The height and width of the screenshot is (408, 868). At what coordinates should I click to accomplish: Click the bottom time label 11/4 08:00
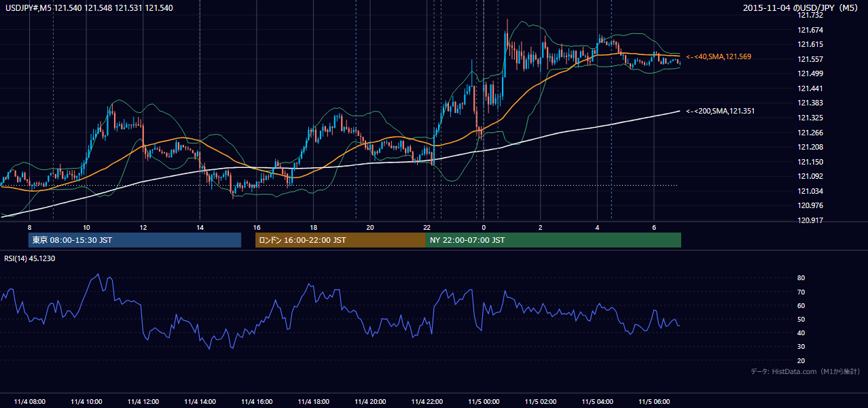point(29,402)
